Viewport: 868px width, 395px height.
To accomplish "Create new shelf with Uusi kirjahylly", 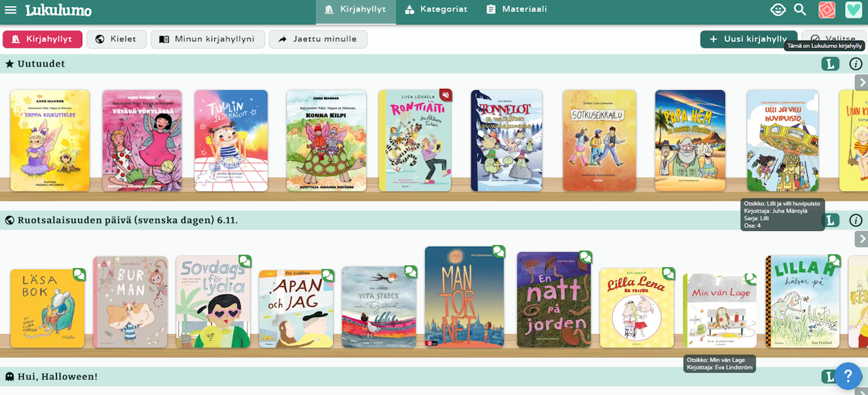I will (x=749, y=39).
